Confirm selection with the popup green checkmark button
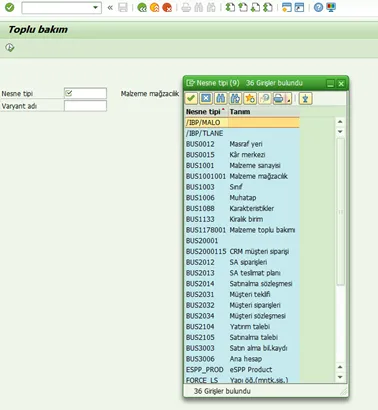The image size is (378, 410). click(x=191, y=98)
